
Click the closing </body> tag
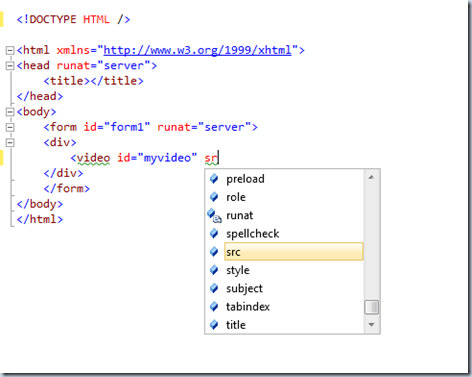[40, 204]
